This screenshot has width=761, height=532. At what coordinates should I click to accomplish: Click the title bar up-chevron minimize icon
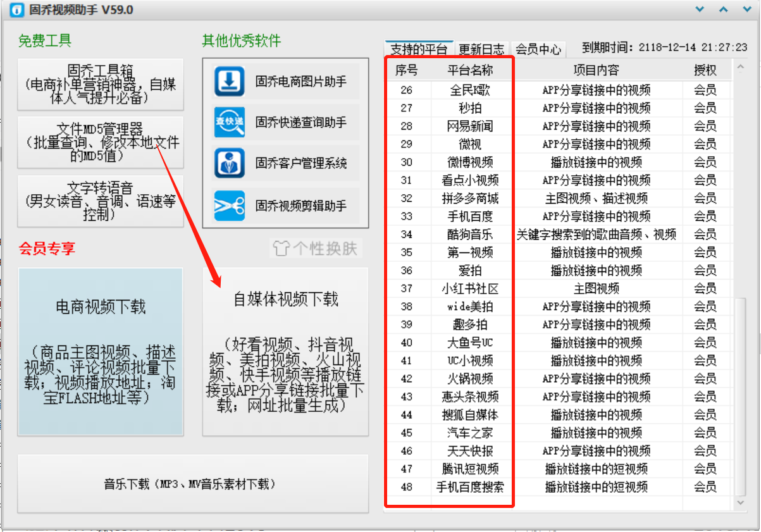(723, 9)
